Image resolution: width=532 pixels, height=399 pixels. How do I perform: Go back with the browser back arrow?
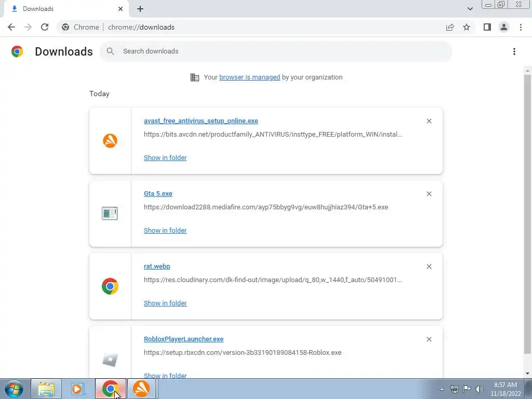(11, 27)
